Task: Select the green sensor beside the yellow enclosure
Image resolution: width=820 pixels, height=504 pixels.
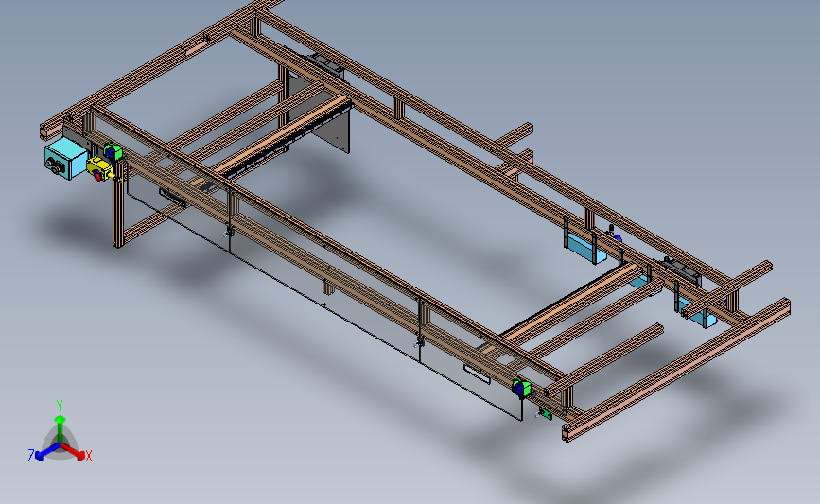Action: point(113,151)
